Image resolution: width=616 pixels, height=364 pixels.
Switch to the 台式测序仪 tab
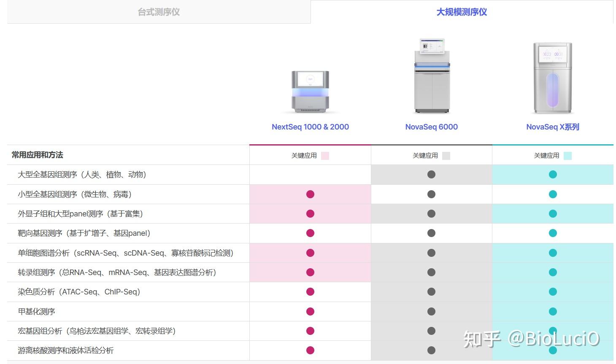(159, 12)
